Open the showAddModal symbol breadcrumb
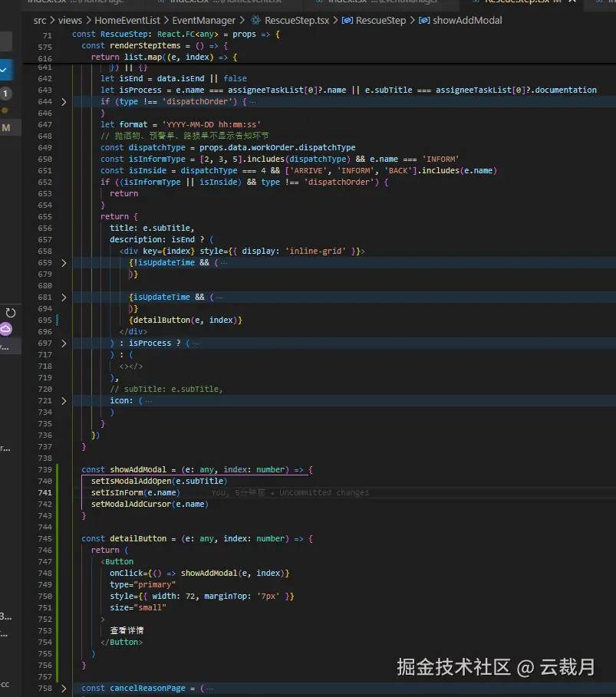This screenshot has height=697, width=616. pos(466,21)
